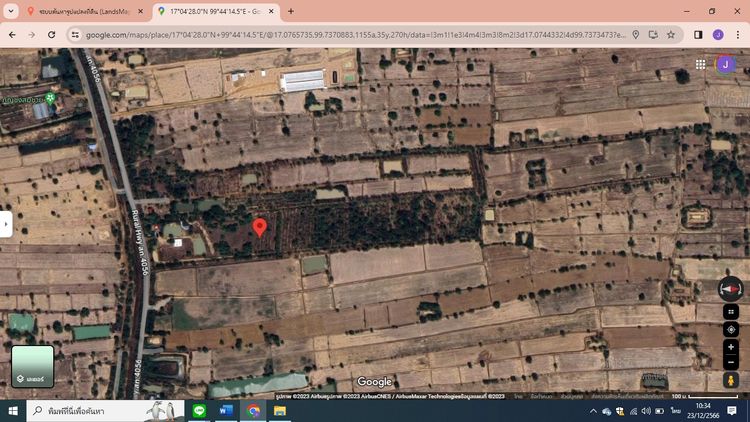Open Street View with the Pegman icon
This screenshot has height=422, width=750.
[x=731, y=381]
